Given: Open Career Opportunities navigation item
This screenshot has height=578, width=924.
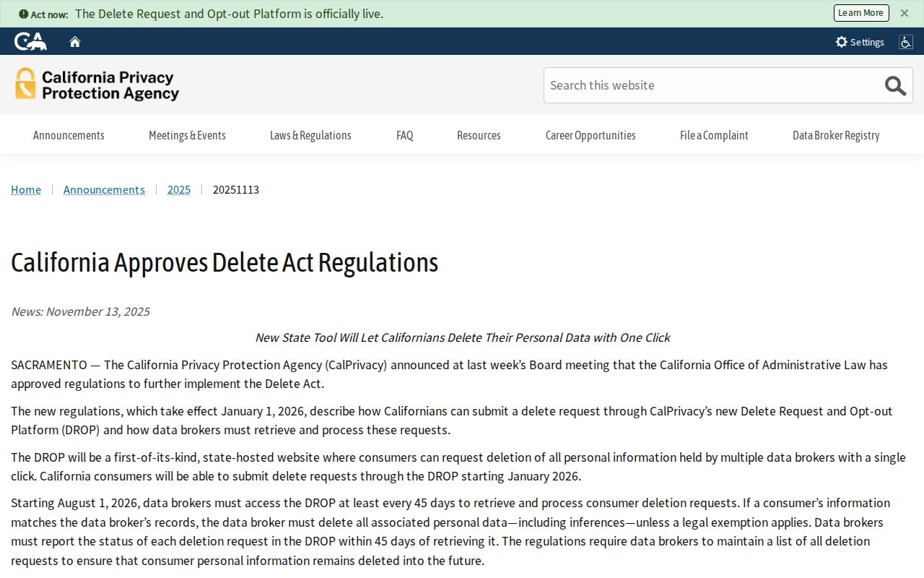Looking at the screenshot, I should (x=590, y=135).
